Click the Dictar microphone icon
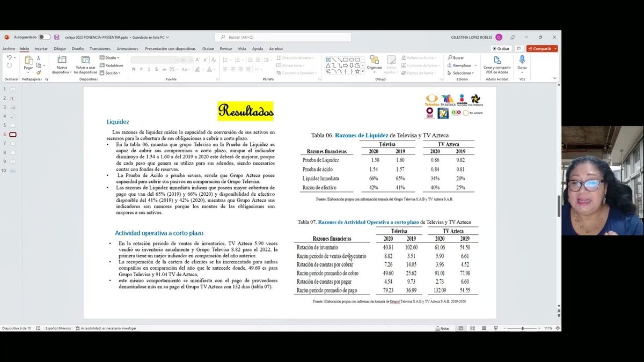644x362 pixels. pyautogui.click(x=522, y=60)
